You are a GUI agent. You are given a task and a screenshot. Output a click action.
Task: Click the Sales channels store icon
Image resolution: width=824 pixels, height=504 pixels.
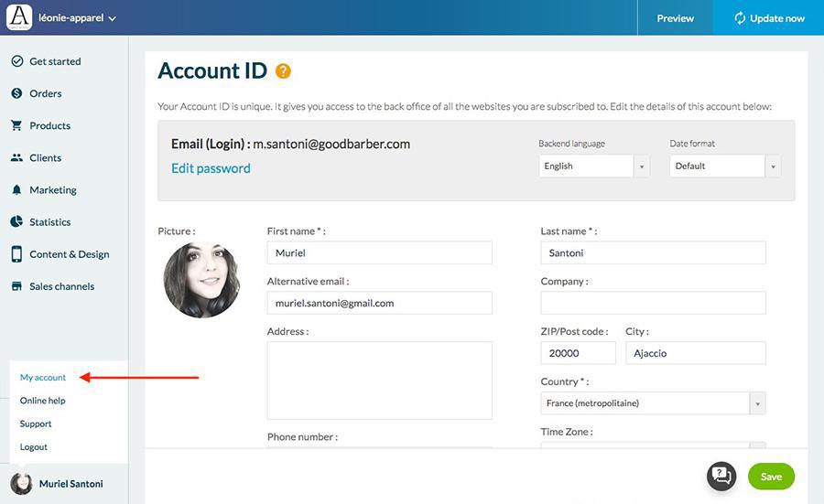16,286
